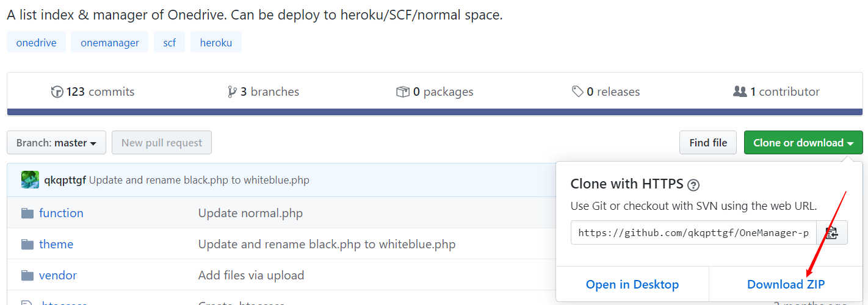Image resolution: width=868 pixels, height=305 pixels.
Task: Click Download ZIP link
Action: point(786,284)
